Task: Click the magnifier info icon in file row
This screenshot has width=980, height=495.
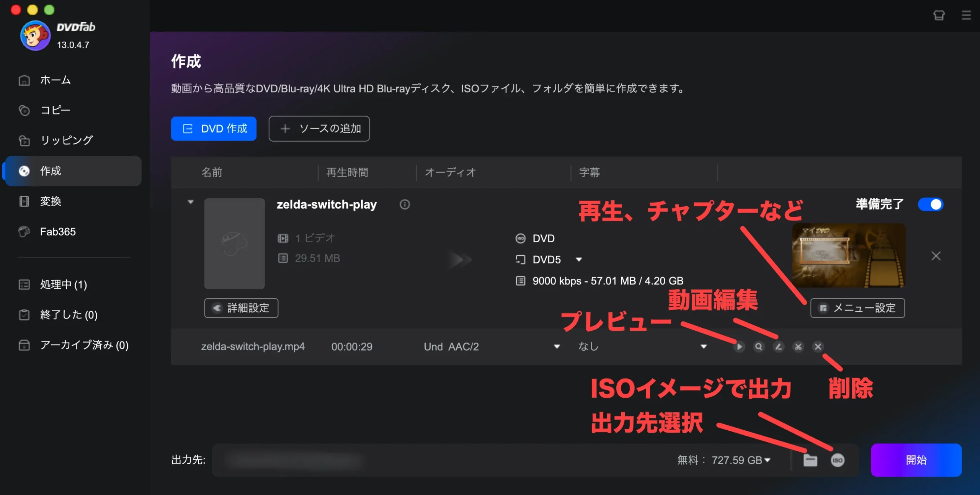Action: click(x=759, y=346)
